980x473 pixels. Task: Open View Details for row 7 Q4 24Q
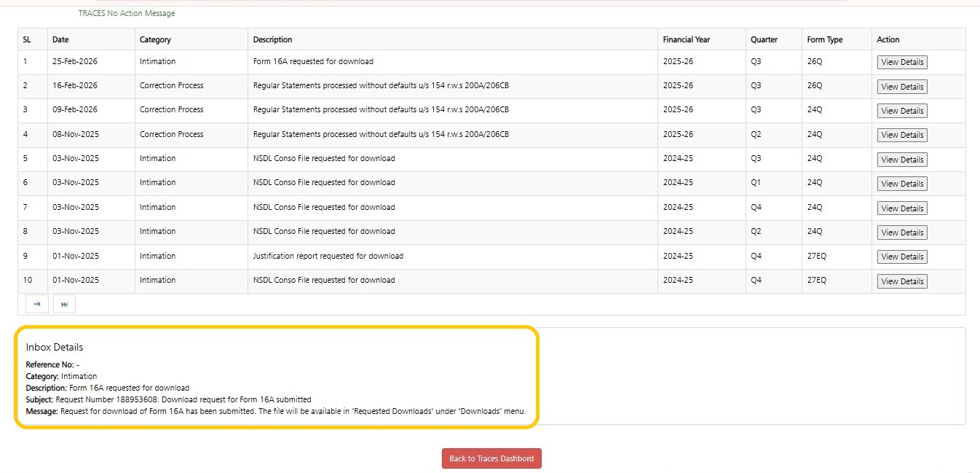tap(901, 208)
